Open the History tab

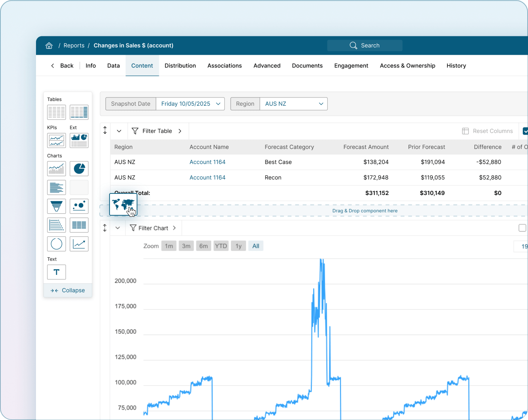point(456,66)
